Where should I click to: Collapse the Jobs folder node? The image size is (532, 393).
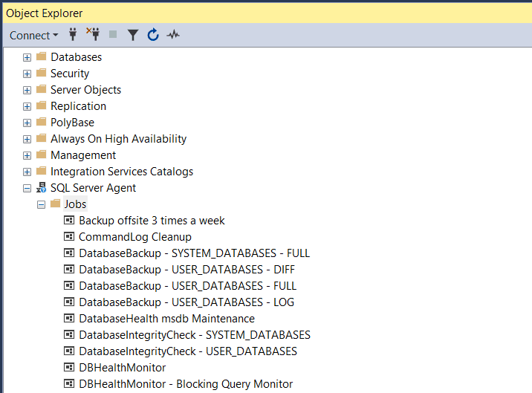tap(41, 204)
